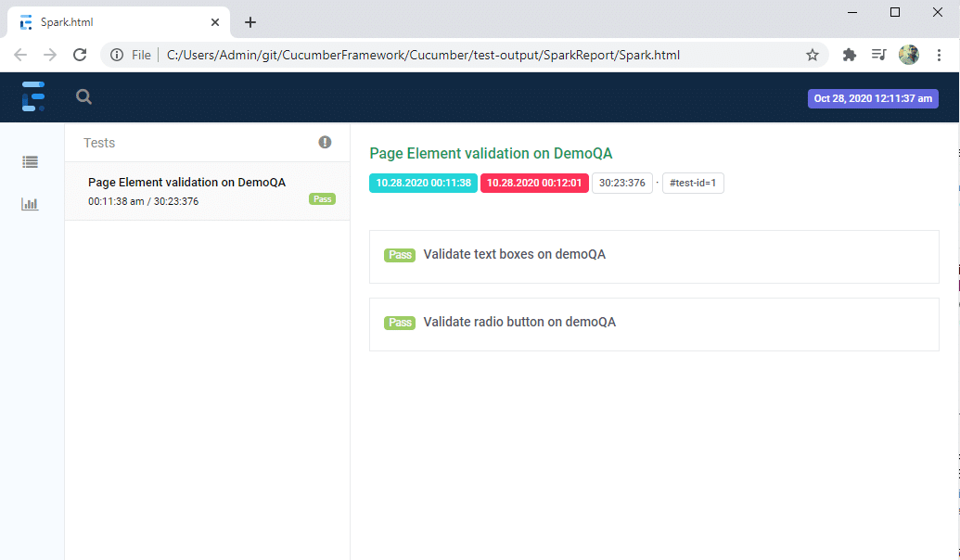
Task: Toggle the Pass badge on the sidebar test
Action: [322, 198]
